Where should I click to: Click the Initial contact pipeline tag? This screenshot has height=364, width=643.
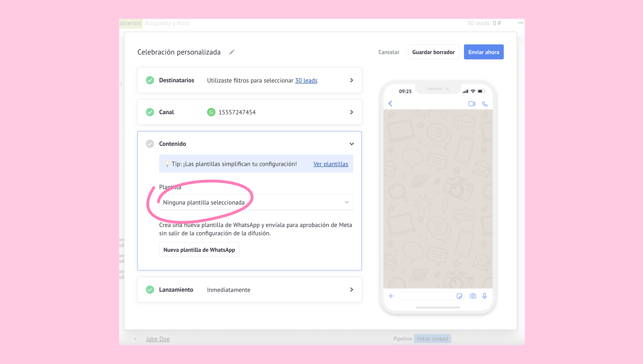[432, 339]
